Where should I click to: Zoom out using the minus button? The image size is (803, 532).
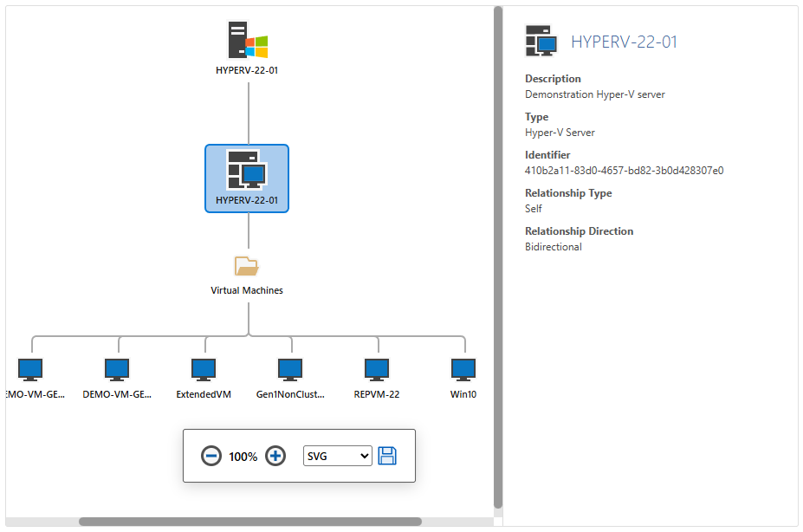(x=211, y=455)
